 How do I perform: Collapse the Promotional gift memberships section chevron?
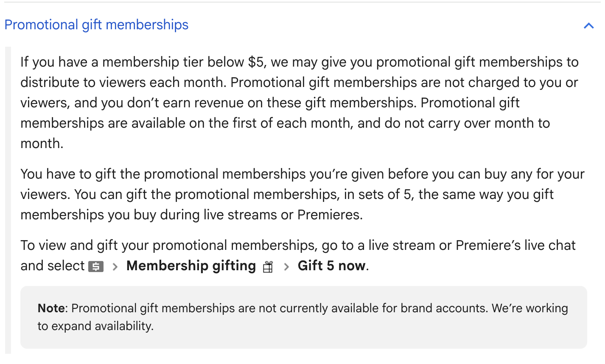pos(588,26)
